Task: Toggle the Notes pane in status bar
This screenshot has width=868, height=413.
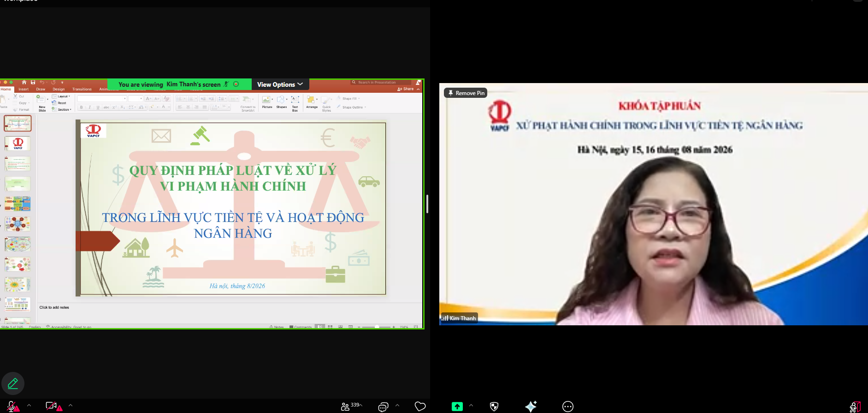Action: tap(277, 327)
